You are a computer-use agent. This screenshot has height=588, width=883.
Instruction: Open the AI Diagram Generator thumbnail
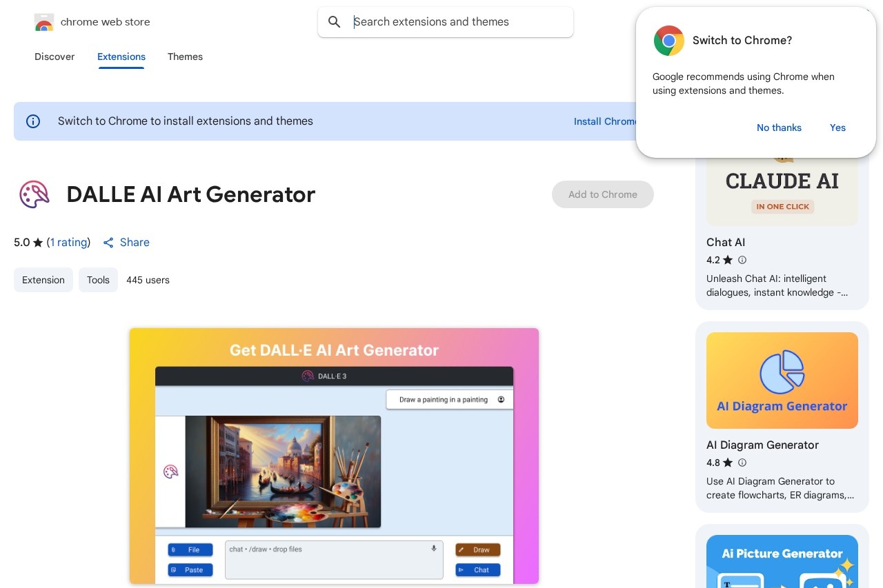click(x=782, y=381)
